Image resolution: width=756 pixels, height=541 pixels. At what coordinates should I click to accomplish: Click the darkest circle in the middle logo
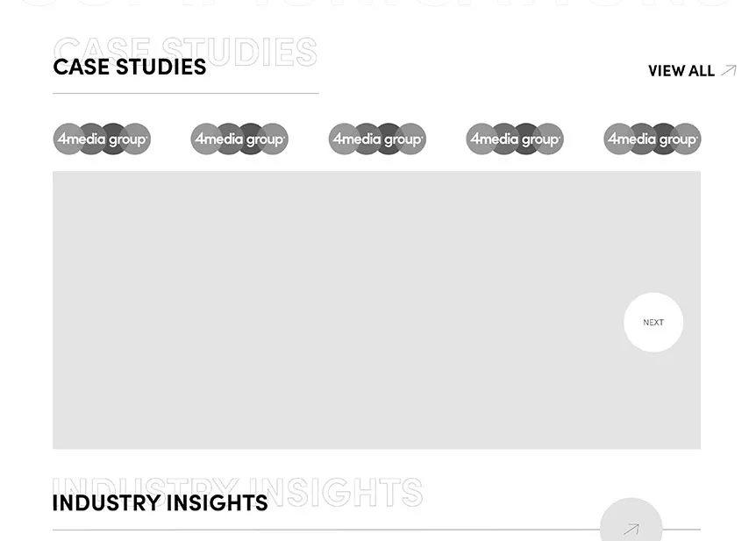tap(389, 139)
